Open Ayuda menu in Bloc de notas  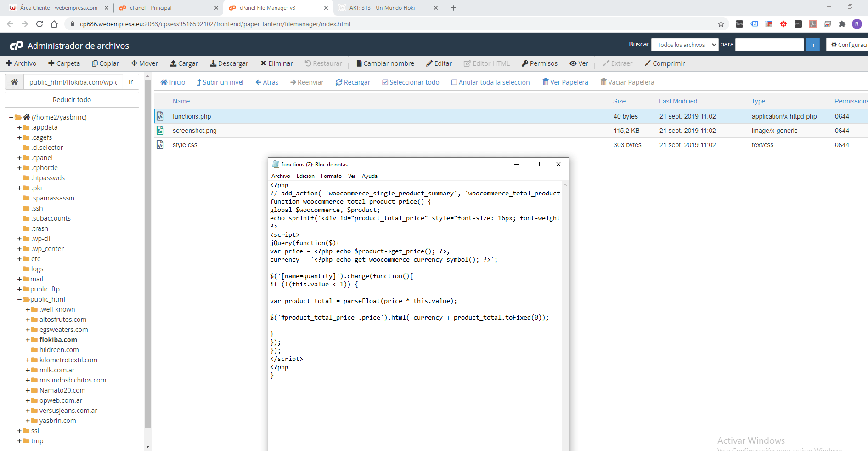[369, 176]
